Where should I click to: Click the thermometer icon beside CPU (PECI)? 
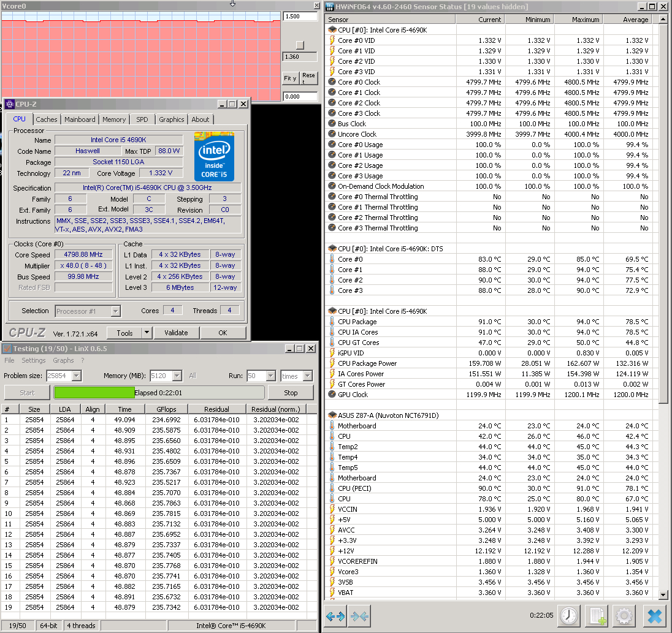(332, 488)
